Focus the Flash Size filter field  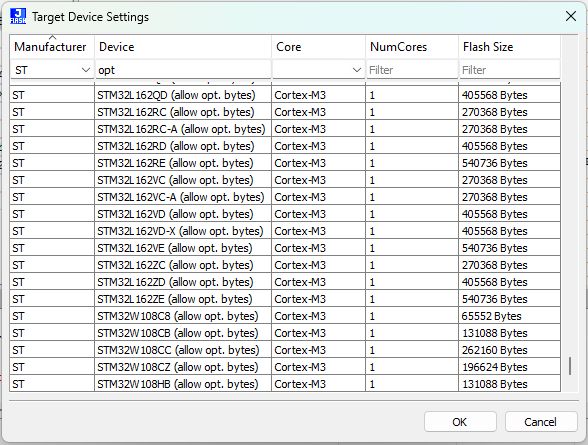(510, 70)
